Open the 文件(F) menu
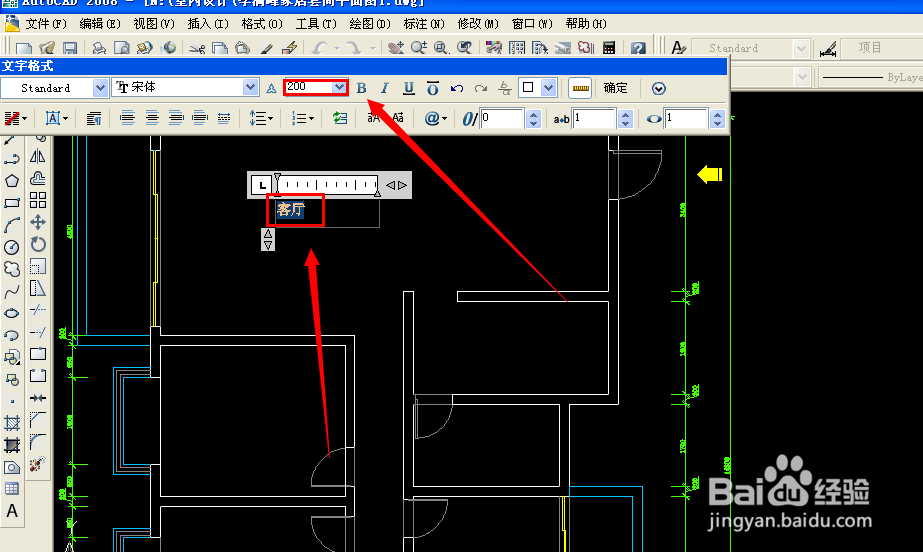Image resolution: width=923 pixels, height=552 pixels. pyautogui.click(x=46, y=24)
